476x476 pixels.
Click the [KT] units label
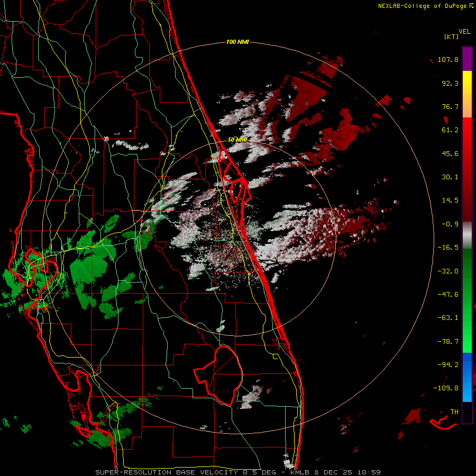[451, 36]
